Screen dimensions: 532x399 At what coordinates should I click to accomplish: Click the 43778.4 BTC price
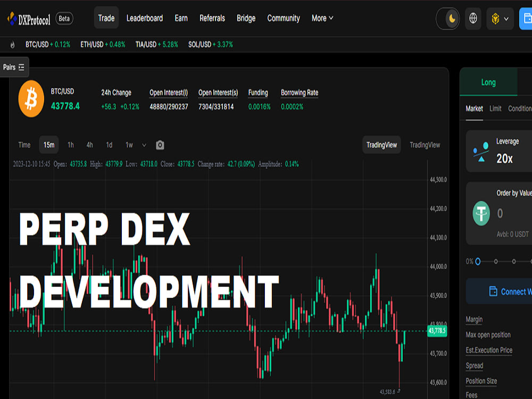click(x=65, y=106)
